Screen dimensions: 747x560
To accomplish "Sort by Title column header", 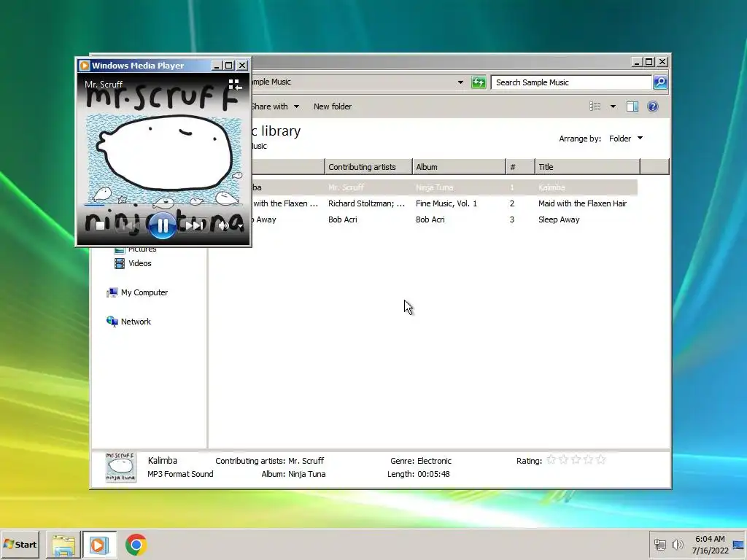I will click(x=587, y=167).
